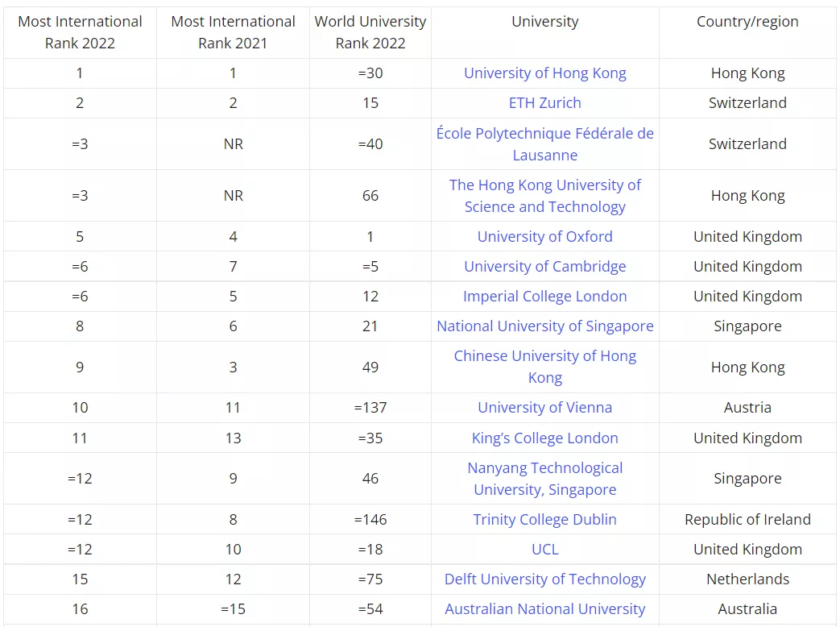This screenshot has height=627, width=840.
Task: Select the '=146' world rank cell
Action: click(x=370, y=519)
